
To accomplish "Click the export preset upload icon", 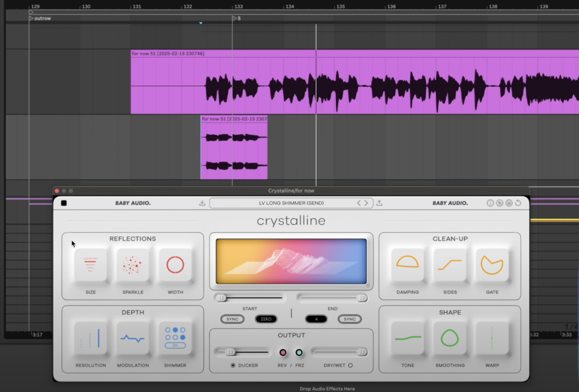I will click(379, 203).
